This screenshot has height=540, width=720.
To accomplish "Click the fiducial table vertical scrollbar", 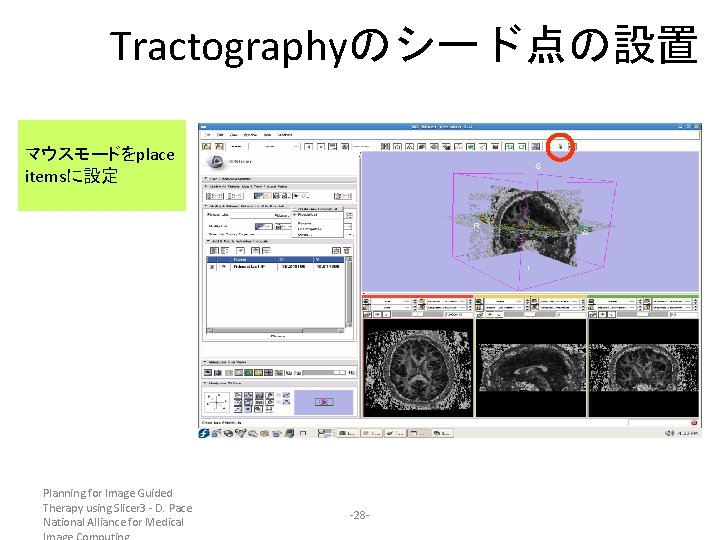I will 349,292.
